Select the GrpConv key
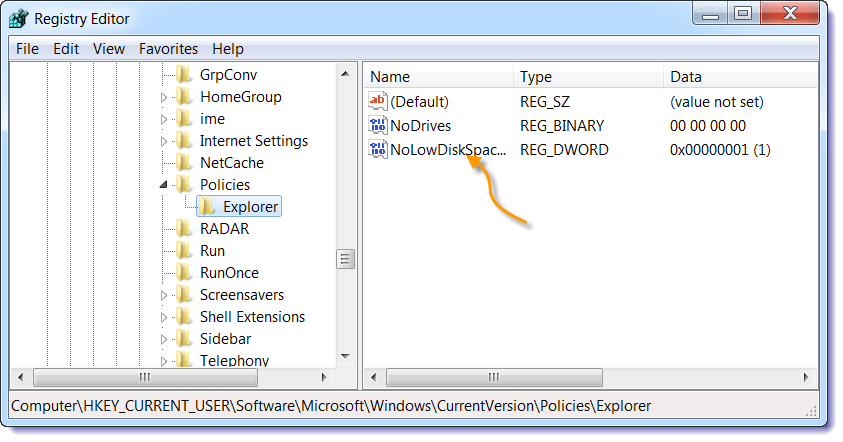The height and width of the screenshot is (442, 843). [x=228, y=75]
